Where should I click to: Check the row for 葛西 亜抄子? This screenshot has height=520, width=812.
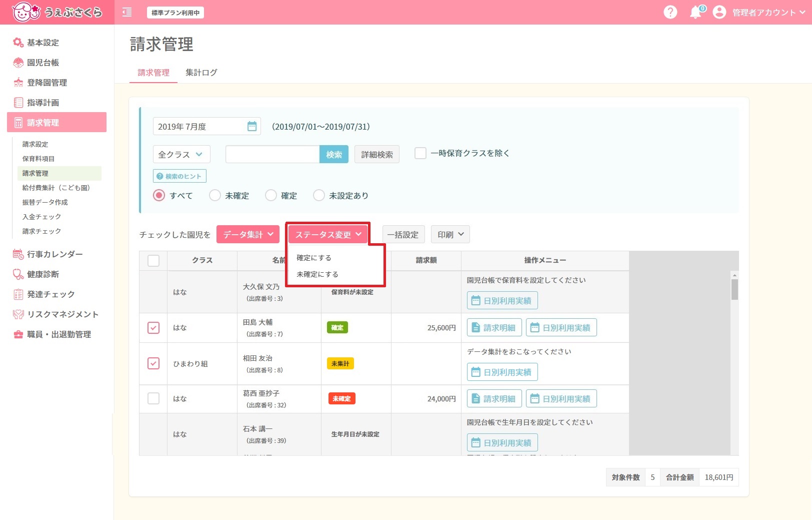153,398
